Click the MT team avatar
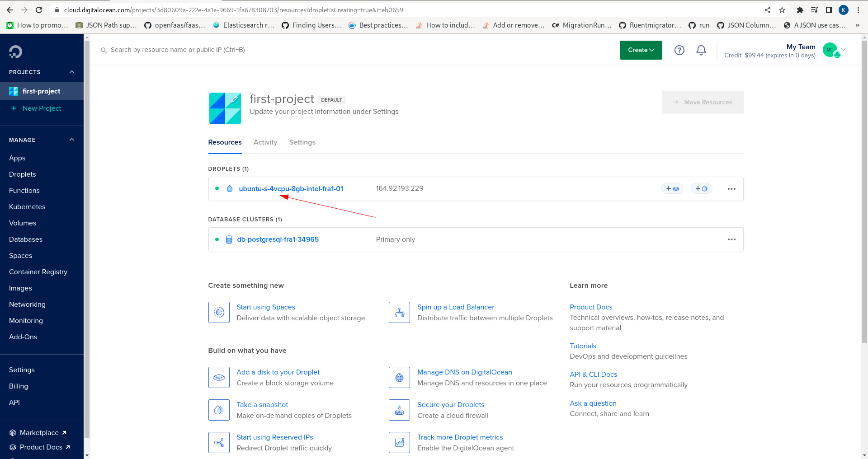The image size is (868, 459). click(x=830, y=50)
